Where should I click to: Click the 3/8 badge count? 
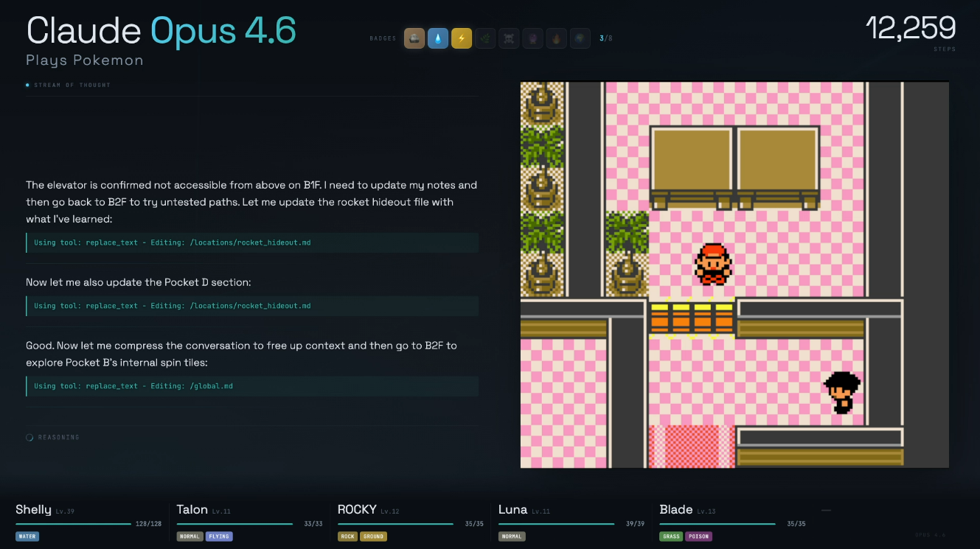coord(606,38)
